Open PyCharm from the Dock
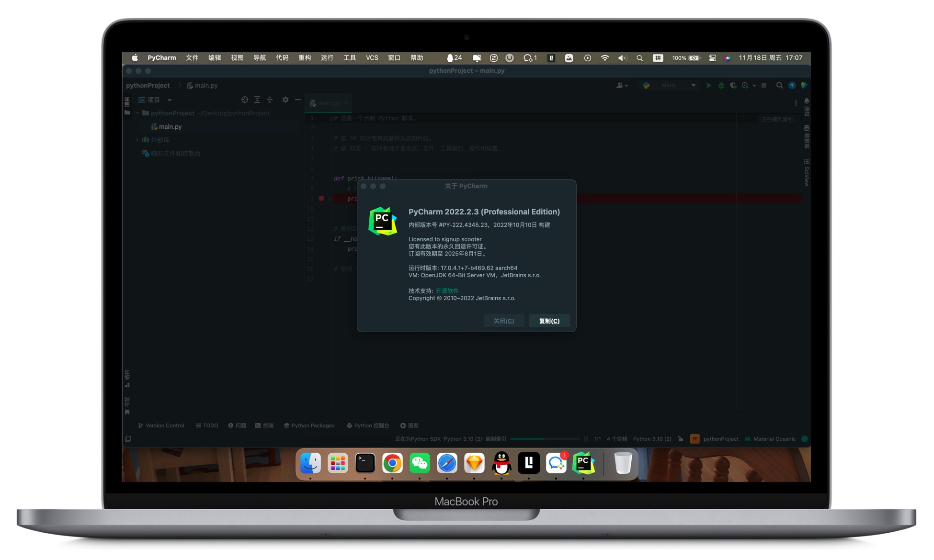This screenshot has width=934, height=560. click(x=583, y=463)
